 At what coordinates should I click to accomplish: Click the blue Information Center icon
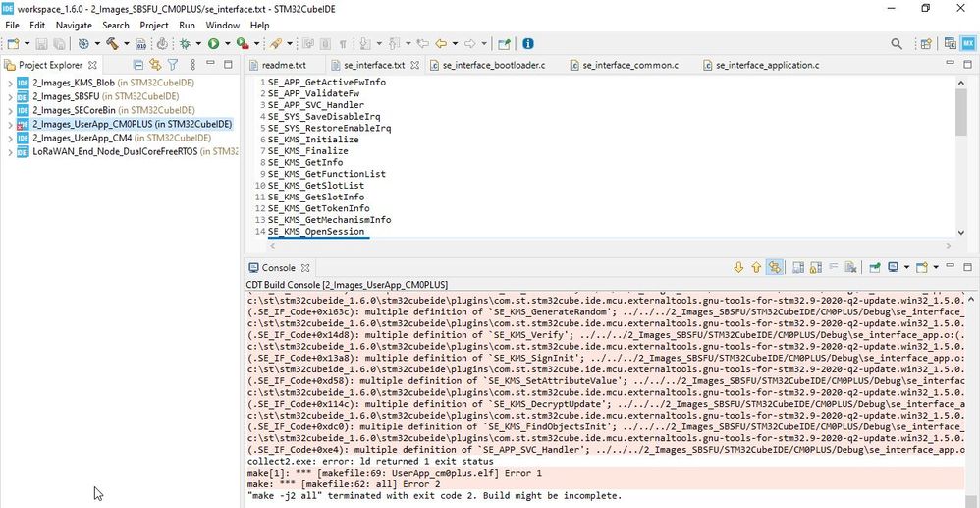point(528,44)
